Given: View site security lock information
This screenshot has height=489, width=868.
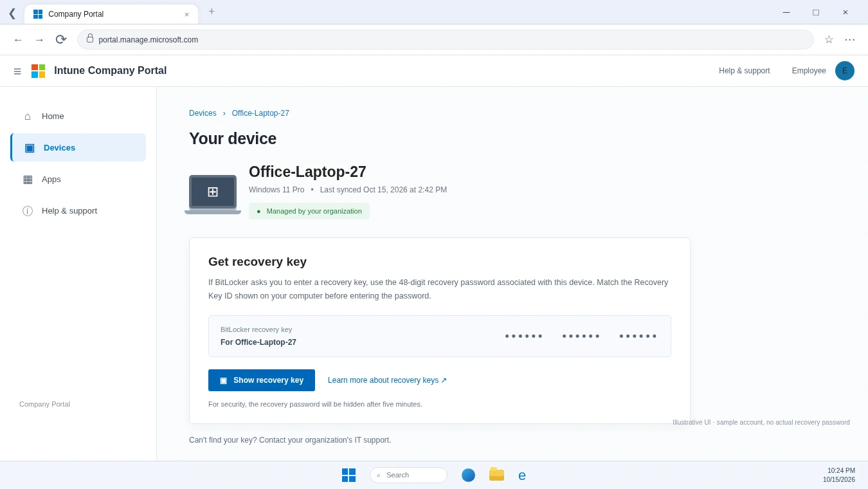Looking at the screenshot, I should click(x=90, y=39).
